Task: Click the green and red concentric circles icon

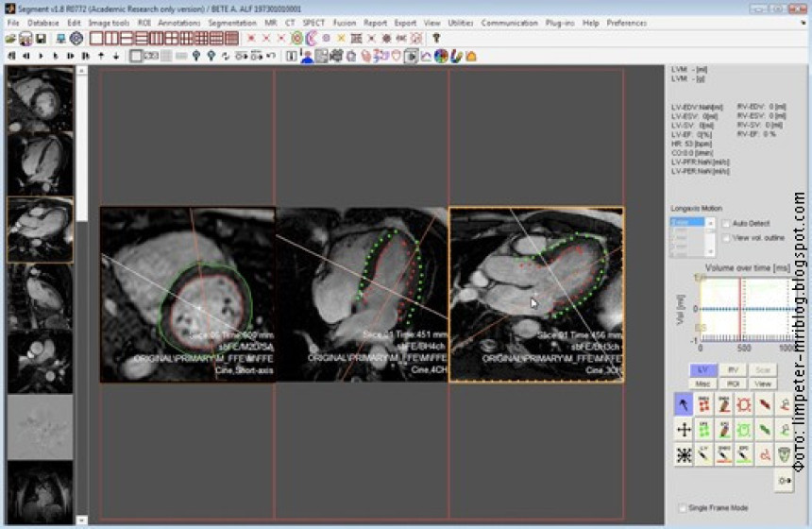Action: pyautogui.click(x=296, y=39)
